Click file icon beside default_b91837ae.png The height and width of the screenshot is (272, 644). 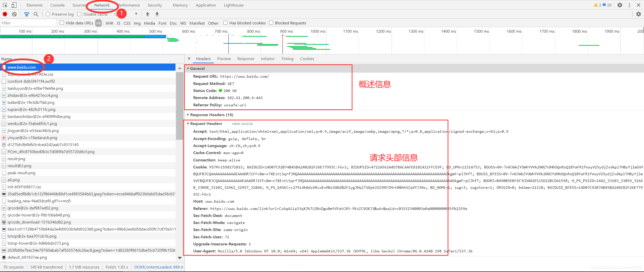4,257
